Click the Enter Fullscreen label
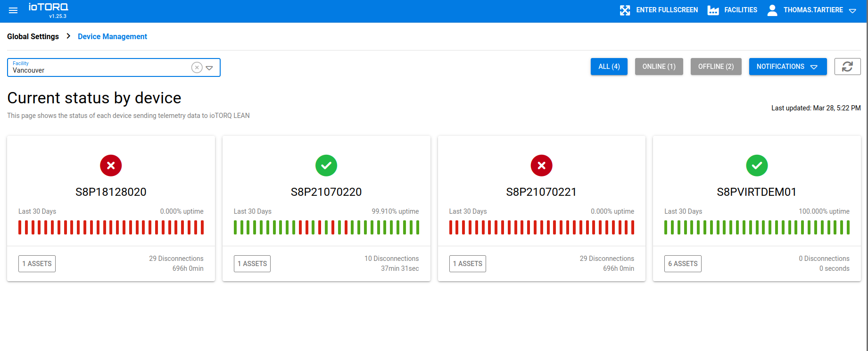Viewport: 868px width, 351px height. tap(667, 10)
